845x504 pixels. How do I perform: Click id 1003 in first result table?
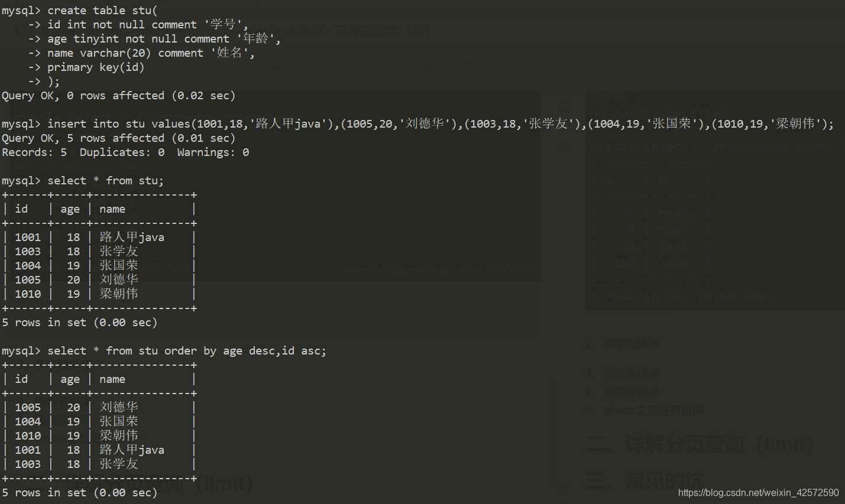[28, 252]
